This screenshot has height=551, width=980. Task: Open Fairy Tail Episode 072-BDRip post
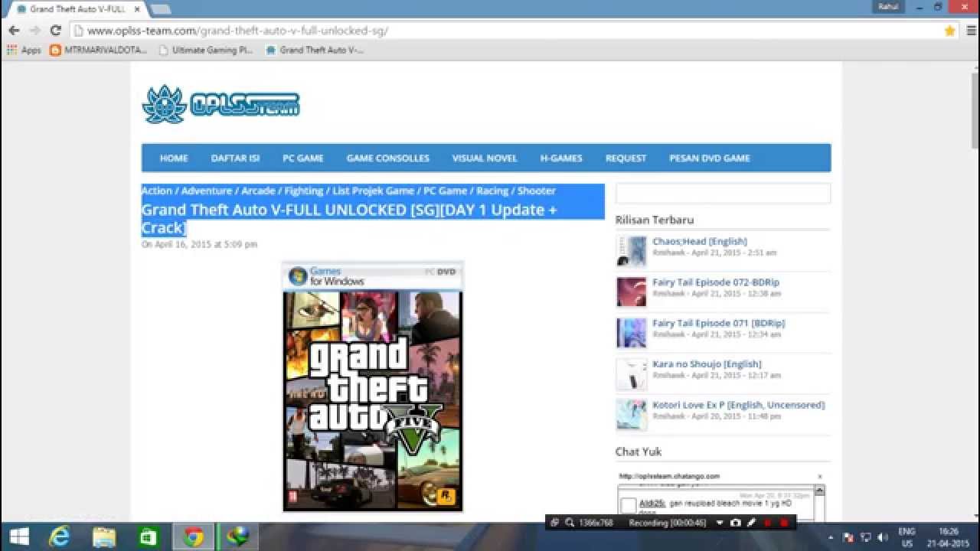[x=716, y=282]
